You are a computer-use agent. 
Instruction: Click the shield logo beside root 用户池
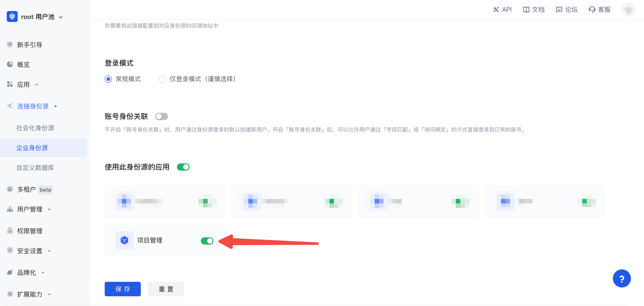pos(12,17)
